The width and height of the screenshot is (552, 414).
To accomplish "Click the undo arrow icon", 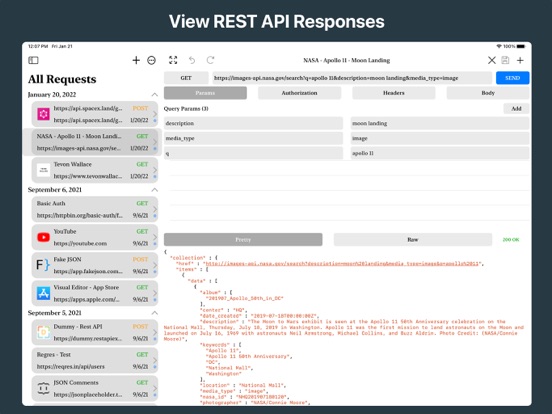I will click(x=192, y=60).
